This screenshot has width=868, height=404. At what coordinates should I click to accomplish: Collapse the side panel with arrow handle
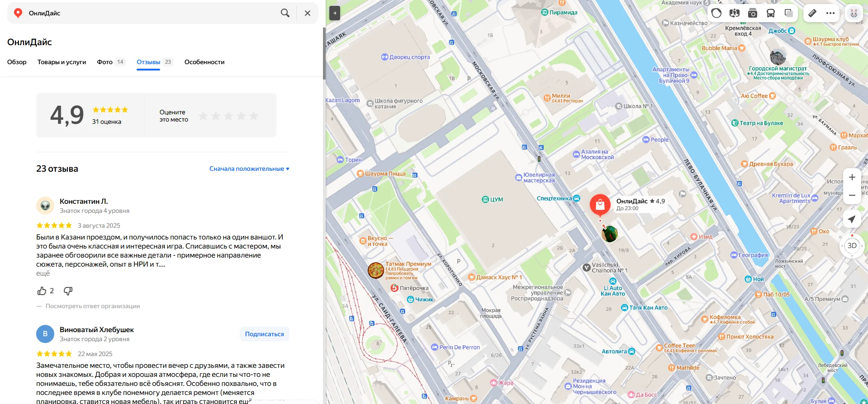pos(334,13)
